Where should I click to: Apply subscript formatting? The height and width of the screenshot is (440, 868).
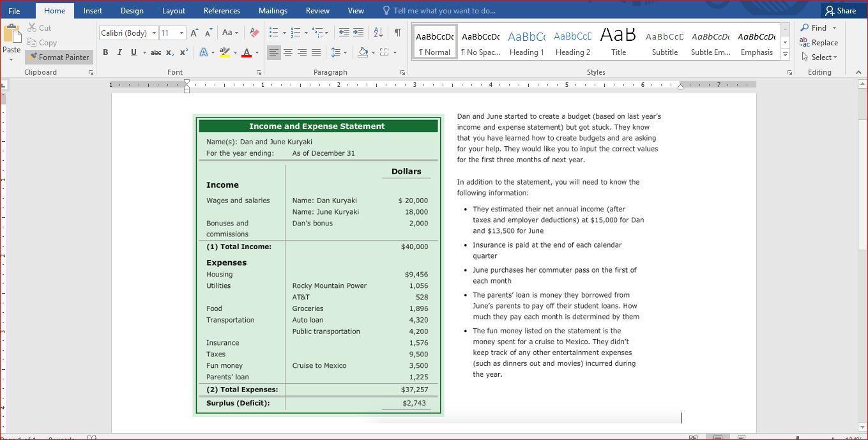(170, 52)
